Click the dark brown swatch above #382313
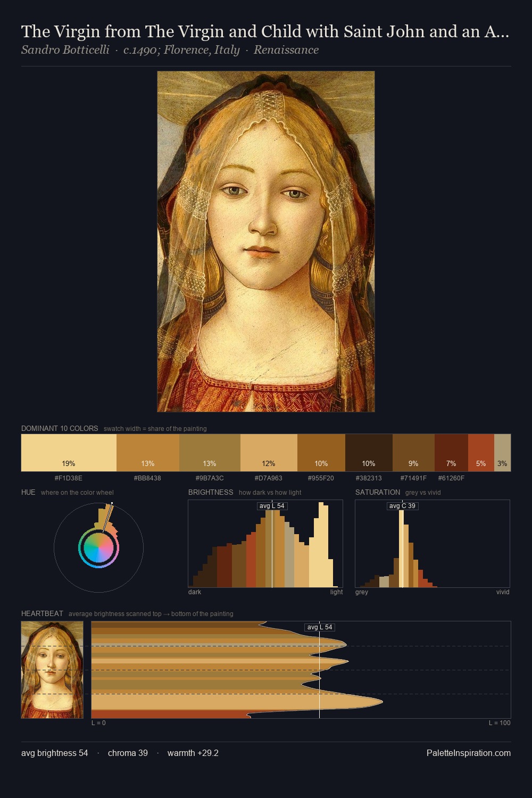Screen dimensions: 532x798 point(369,453)
